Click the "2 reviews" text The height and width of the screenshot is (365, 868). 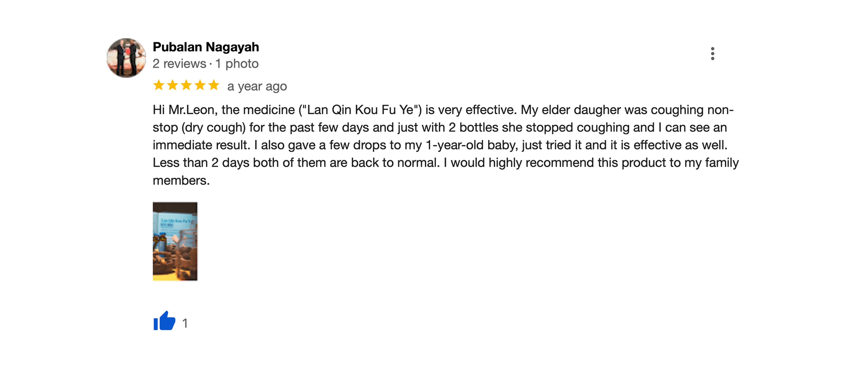pos(179,64)
